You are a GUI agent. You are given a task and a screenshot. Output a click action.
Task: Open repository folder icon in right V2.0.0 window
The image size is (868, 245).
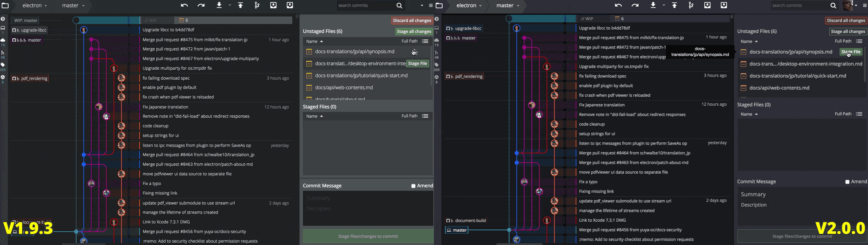coord(439,5)
